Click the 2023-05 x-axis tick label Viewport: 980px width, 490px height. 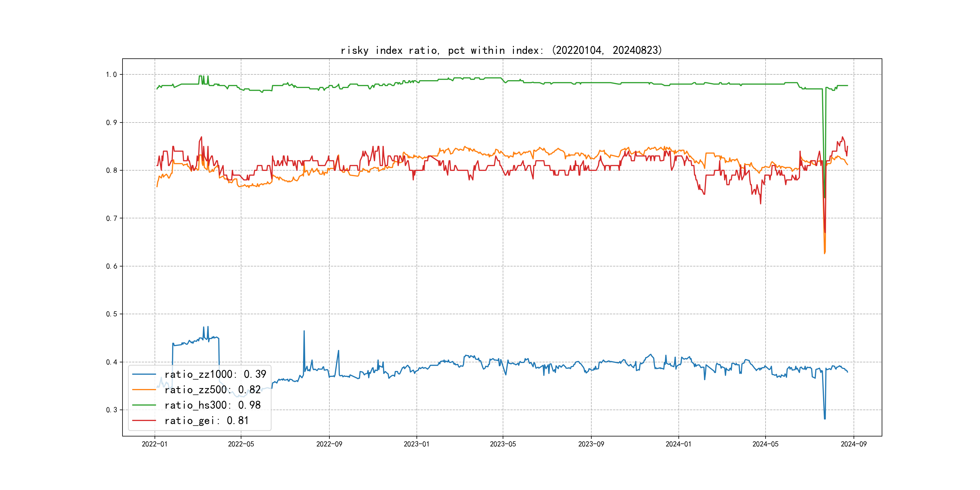(503, 444)
